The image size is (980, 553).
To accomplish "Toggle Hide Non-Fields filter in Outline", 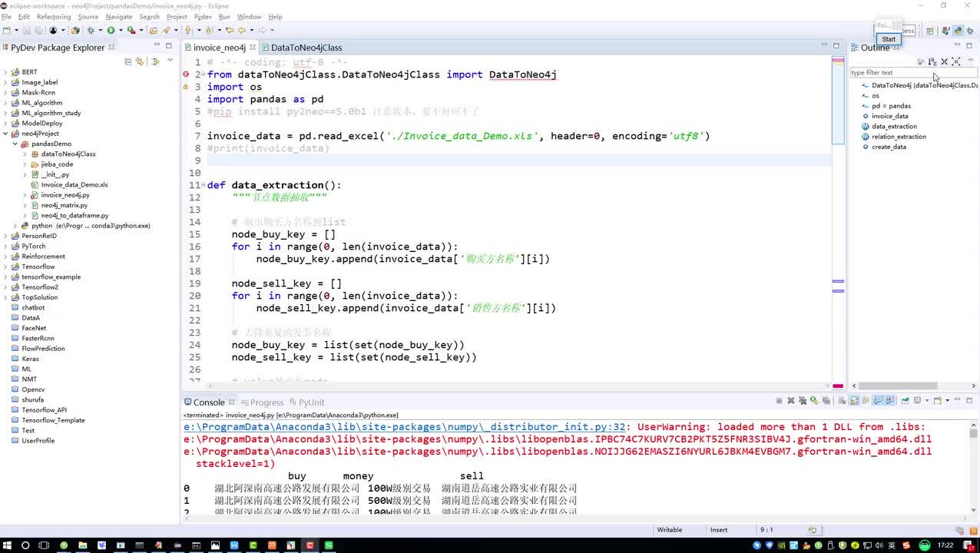I will (920, 61).
